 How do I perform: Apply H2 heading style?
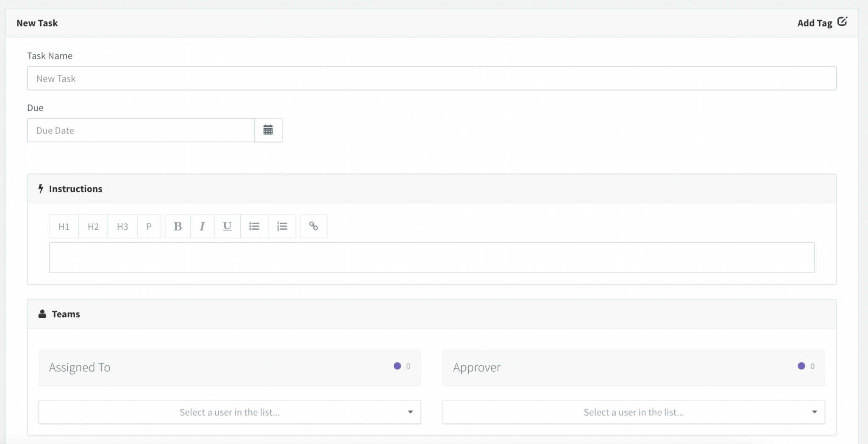93,226
